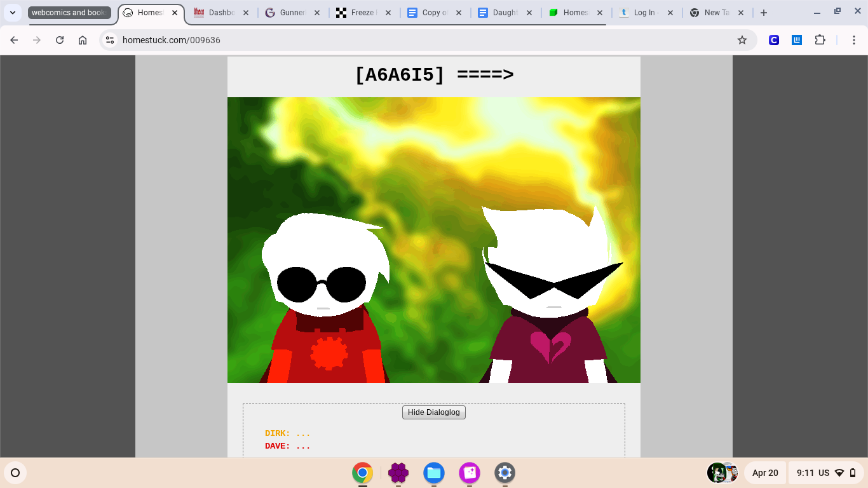Viewport: 868px width, 488px height.
Task: View site information for homestuck.com
Action: point(110,40)
